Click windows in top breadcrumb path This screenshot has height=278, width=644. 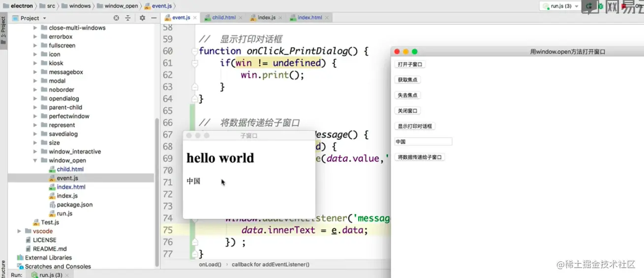tap(80, 6)
